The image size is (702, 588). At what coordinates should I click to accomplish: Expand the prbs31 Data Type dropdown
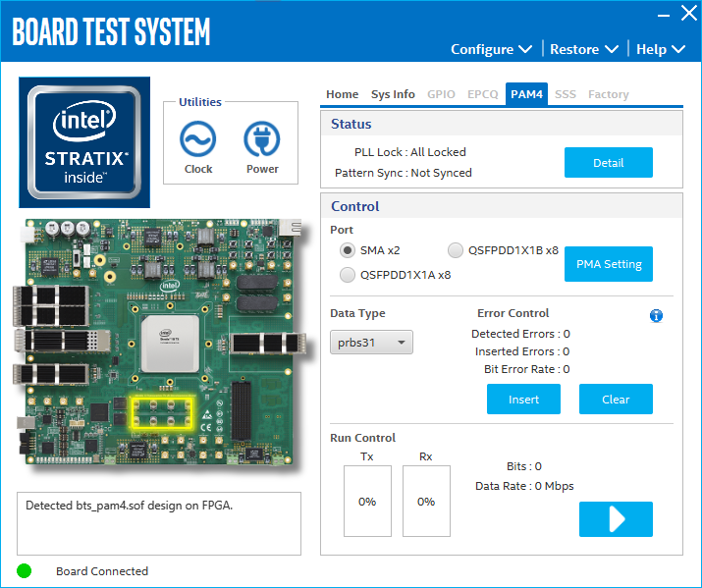pos(371,343)
